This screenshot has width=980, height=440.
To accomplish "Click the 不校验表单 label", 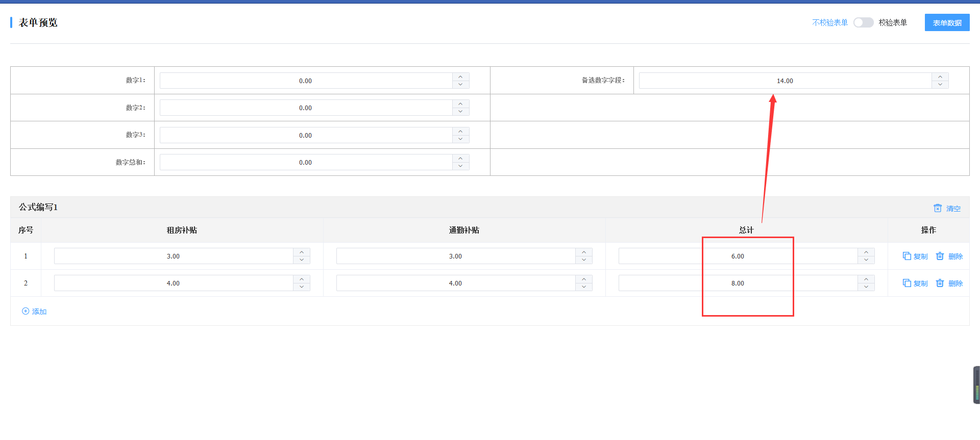I will (830, 22).
